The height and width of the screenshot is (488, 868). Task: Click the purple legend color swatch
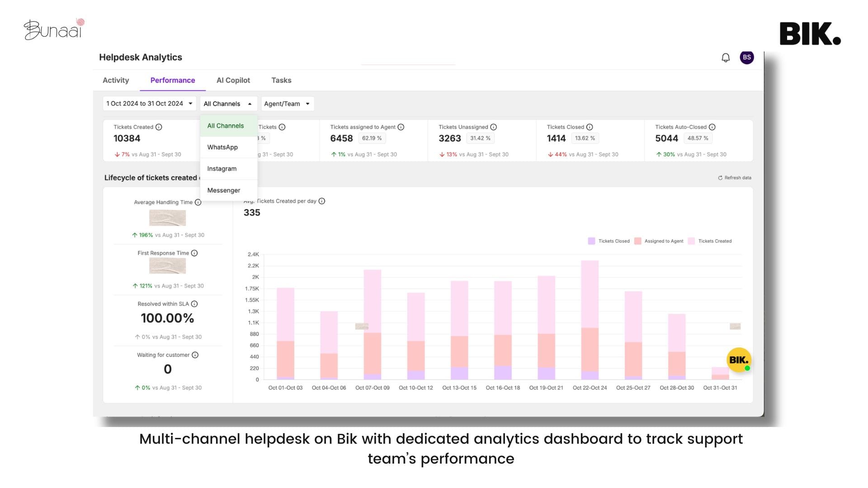(591, 241)
